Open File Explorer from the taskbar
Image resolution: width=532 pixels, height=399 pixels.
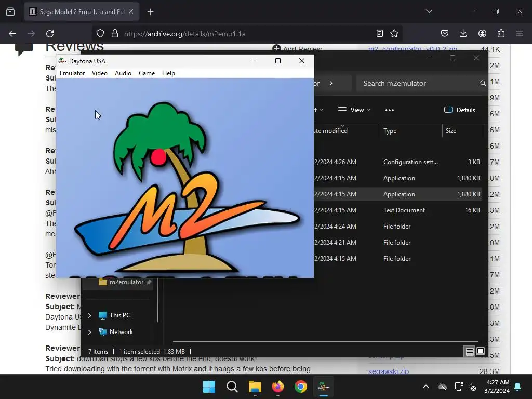(x=255, y=387)
